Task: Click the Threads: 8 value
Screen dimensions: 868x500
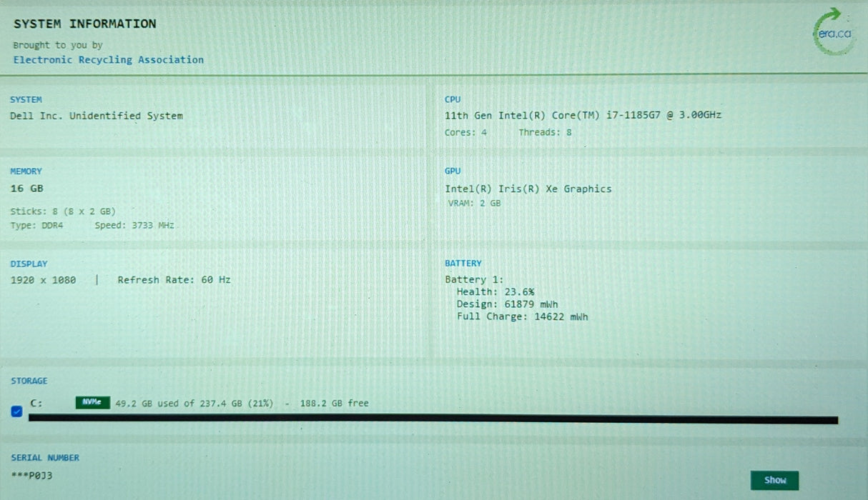Action: (x=545, y=132)
